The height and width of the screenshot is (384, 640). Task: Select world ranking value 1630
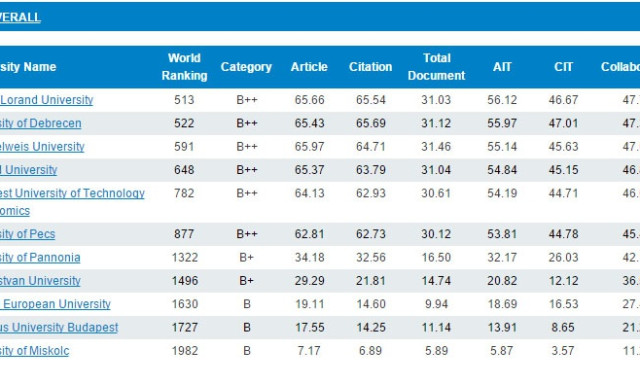[184, 304]
